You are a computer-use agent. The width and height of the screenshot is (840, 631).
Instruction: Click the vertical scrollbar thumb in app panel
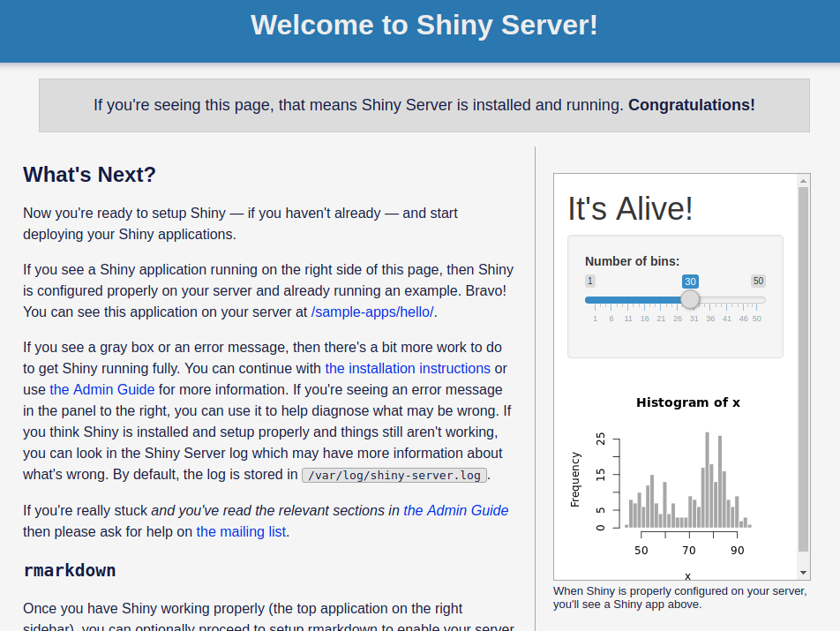803,369
